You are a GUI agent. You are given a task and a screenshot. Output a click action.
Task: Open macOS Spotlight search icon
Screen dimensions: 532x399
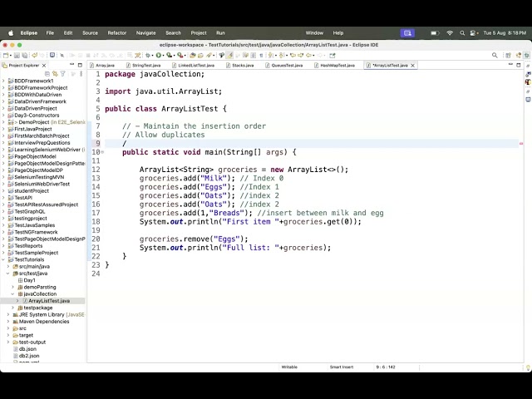click(462, 33)
